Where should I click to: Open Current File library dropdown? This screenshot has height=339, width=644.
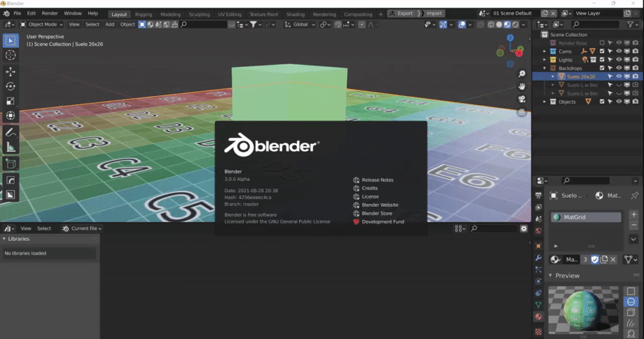pyautogui.click(x=81, y=228)
